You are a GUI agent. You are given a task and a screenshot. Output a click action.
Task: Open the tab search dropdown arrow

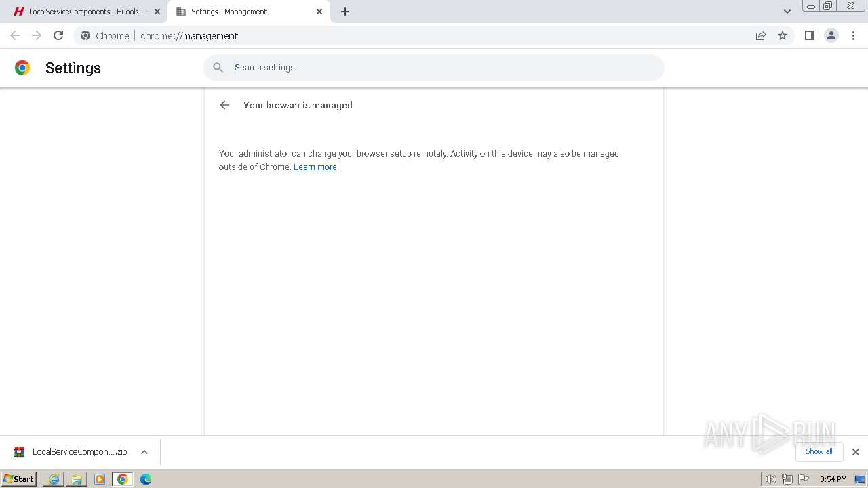tap(787, 12)
